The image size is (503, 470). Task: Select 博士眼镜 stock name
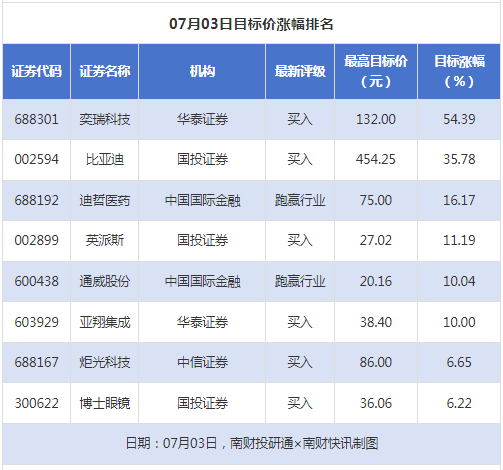(x=105, y=403)
